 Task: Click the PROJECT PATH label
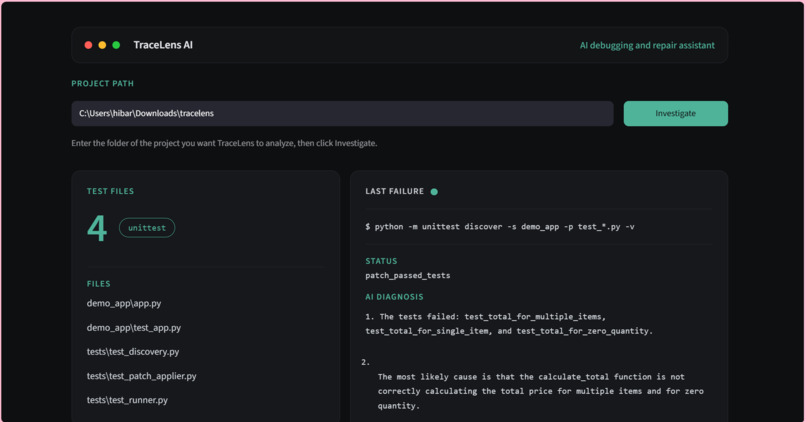(x=102, y=83)
